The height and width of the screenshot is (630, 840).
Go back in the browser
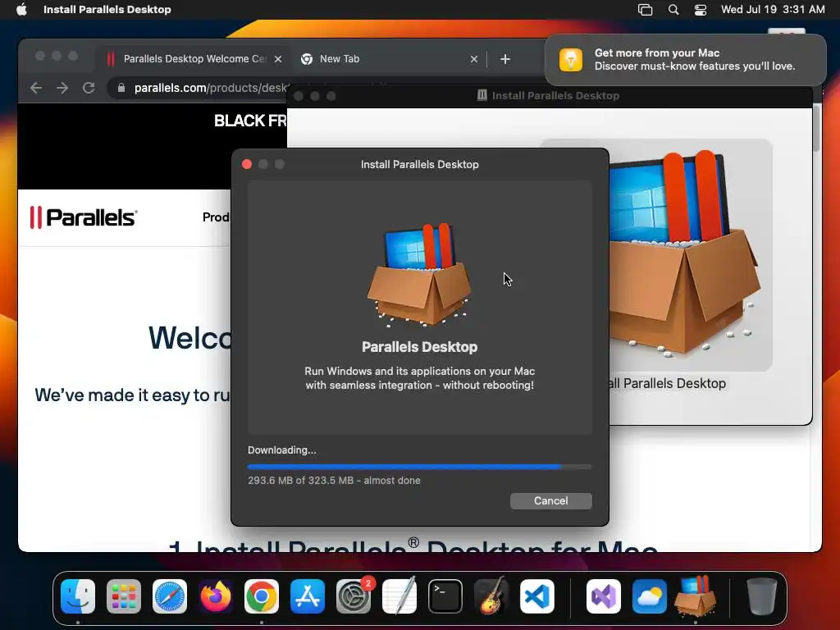click(36, 88)
